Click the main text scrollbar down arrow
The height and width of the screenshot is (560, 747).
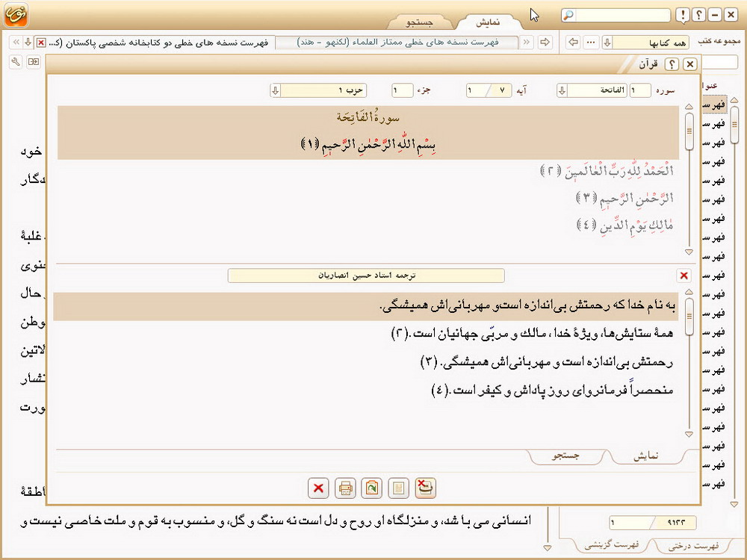pyautogui.click(x=548, y=548)
